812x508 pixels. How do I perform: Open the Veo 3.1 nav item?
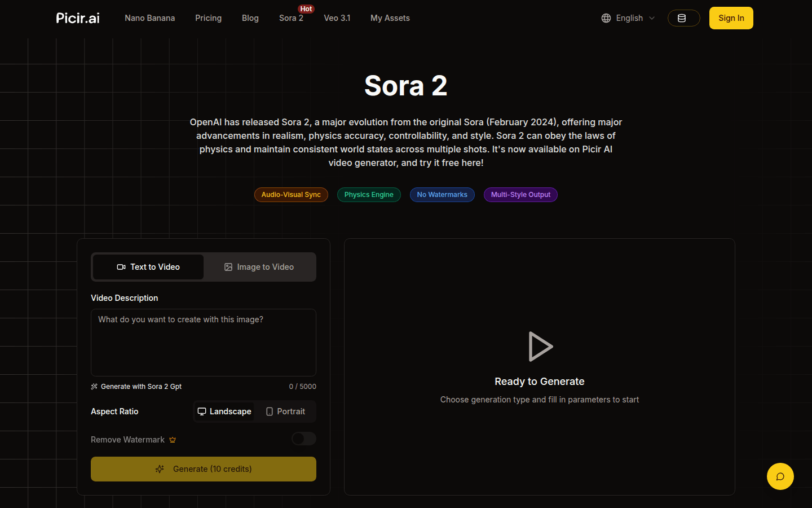coord(337,18)
